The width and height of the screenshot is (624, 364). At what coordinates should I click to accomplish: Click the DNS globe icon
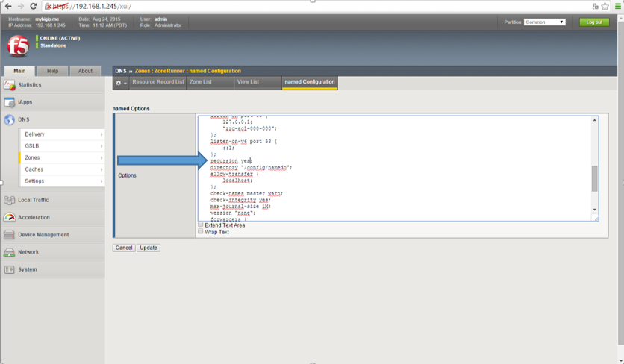click(x=10, y=119)
